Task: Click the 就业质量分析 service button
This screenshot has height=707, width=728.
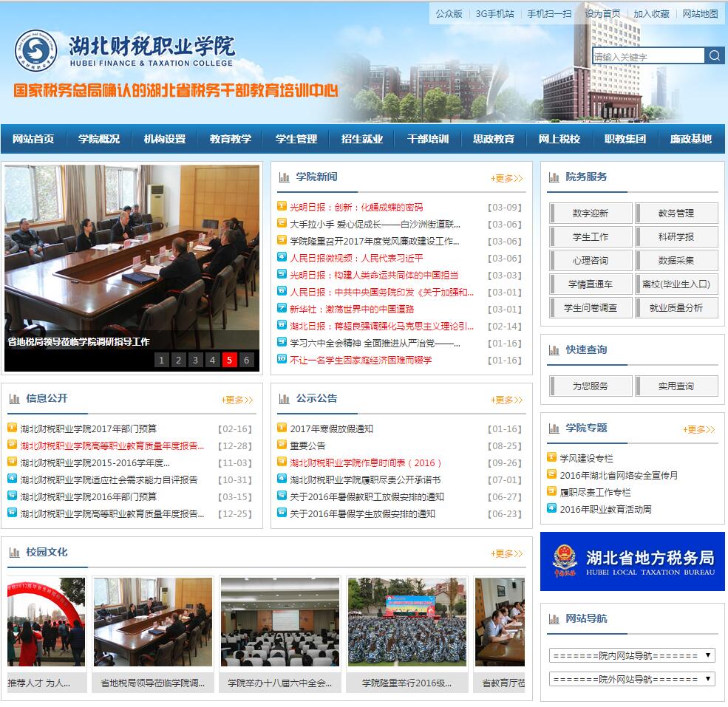Action: (x=676, y=308)
